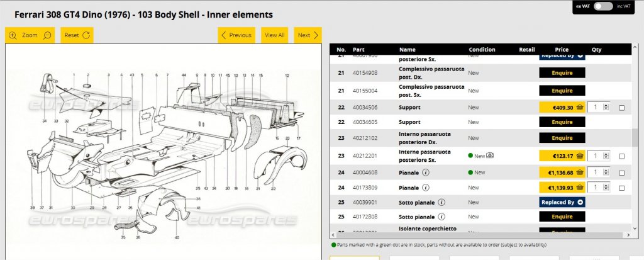Add Pianale 40004608 to basket at €1,136.68

(562, 172)
